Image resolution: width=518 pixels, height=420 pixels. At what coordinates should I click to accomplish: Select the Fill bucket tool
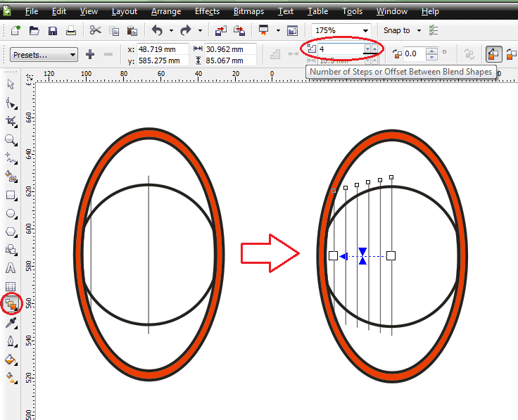coord(11,359)
